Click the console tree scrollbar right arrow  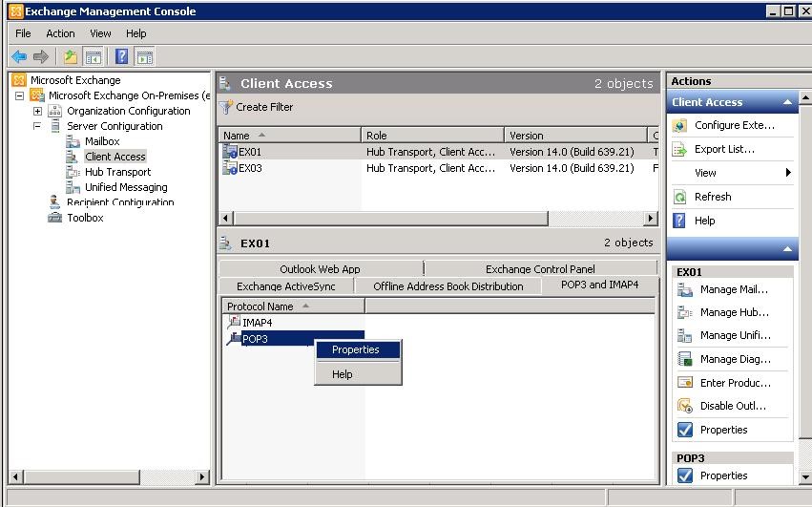point(202,477)
